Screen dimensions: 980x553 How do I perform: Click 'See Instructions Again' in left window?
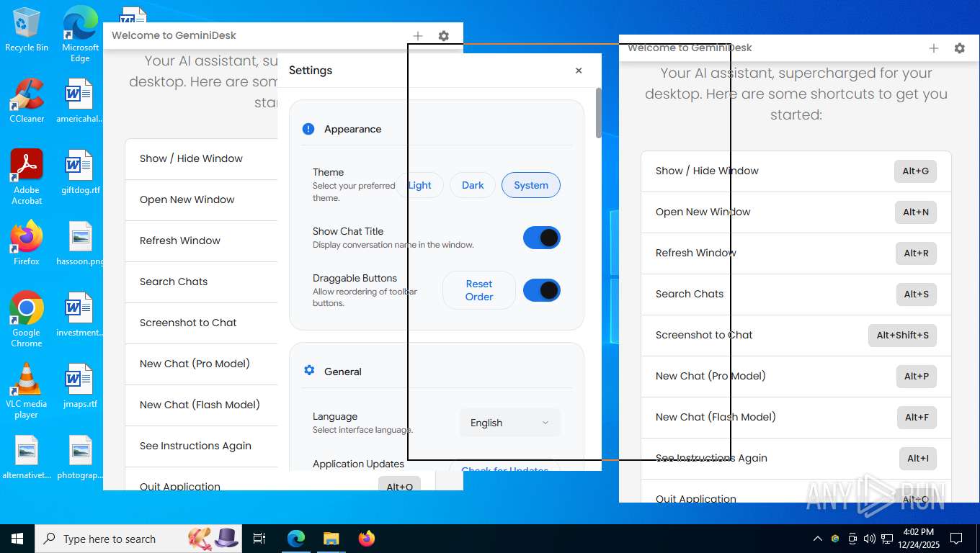(x=195, y=446)
